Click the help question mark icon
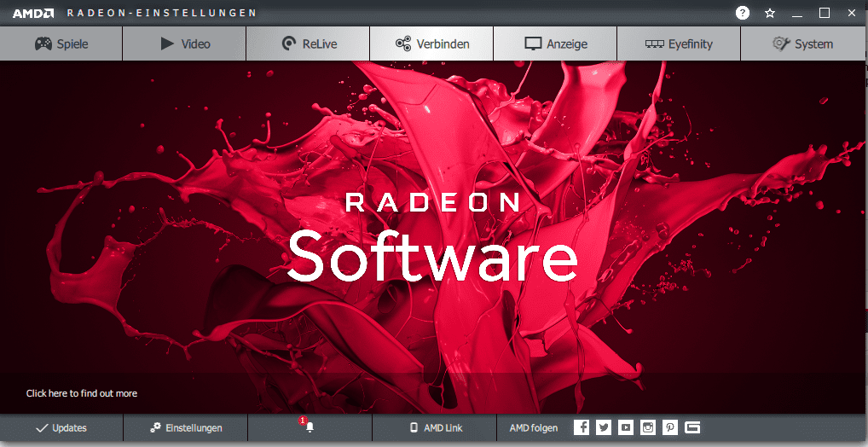 [x=743, y=13]
